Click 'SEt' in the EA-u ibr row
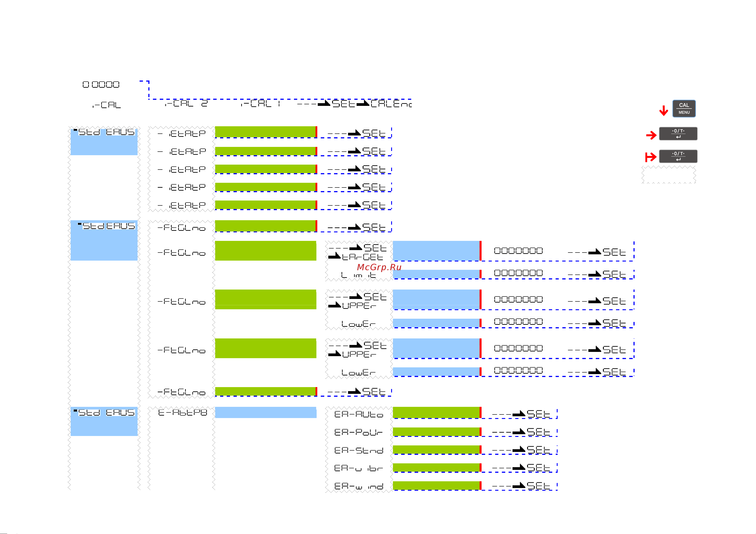The width and height of the screenshot is (756, 534). pyautogui.click(x=538, y=468)
